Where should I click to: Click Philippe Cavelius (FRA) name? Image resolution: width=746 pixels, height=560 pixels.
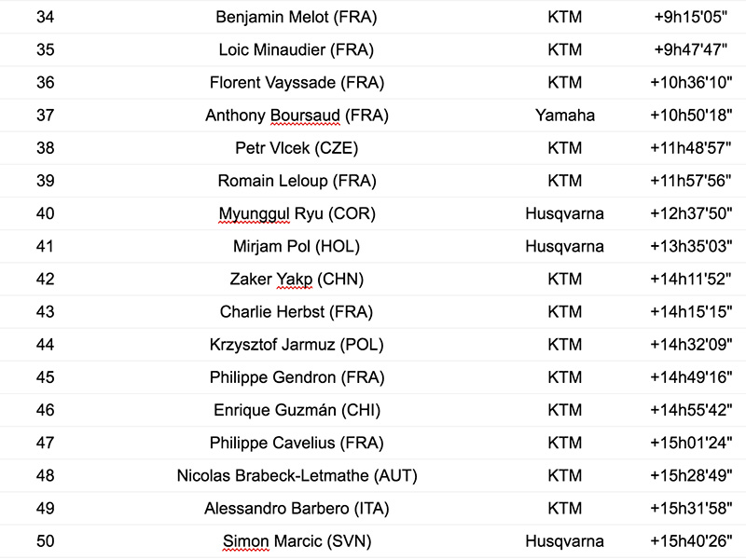297,443
